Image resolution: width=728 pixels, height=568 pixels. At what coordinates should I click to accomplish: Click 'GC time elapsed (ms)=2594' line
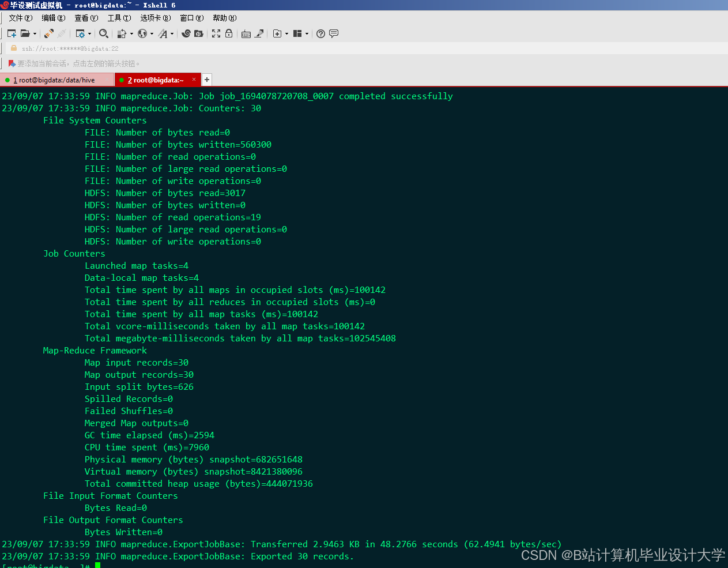point(149,435)
